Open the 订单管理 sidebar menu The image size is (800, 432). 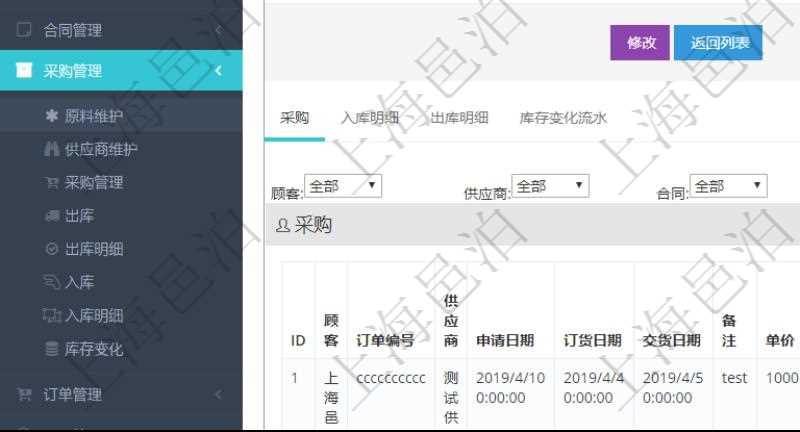tap(121, 394)
